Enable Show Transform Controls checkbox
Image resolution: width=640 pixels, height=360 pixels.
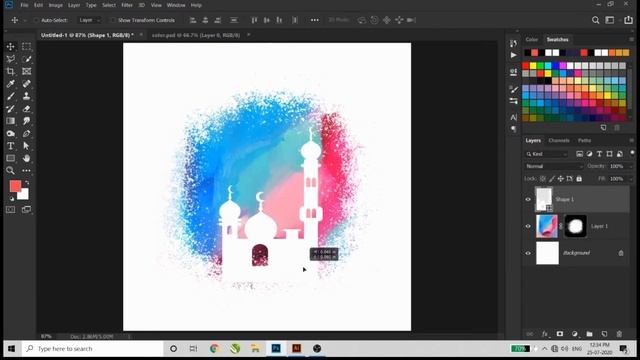[x=113, y=20]
